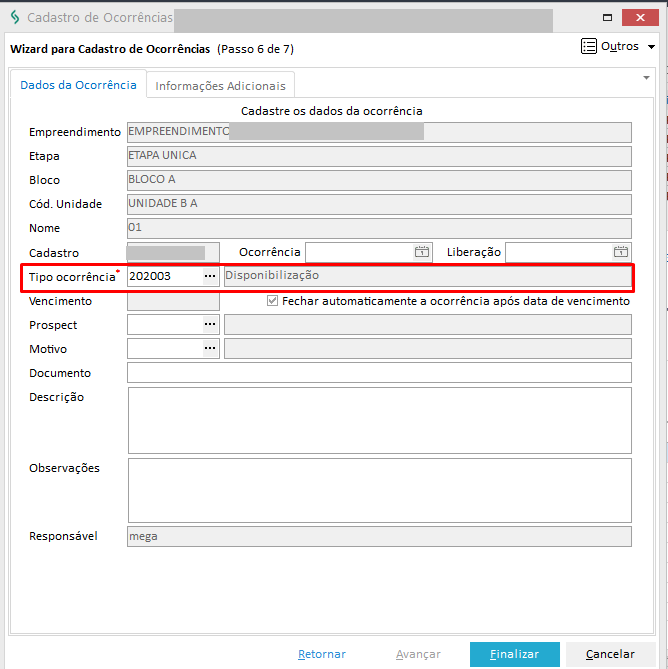
Task: Click inside the Descrição text area
Action: [379, 420]
